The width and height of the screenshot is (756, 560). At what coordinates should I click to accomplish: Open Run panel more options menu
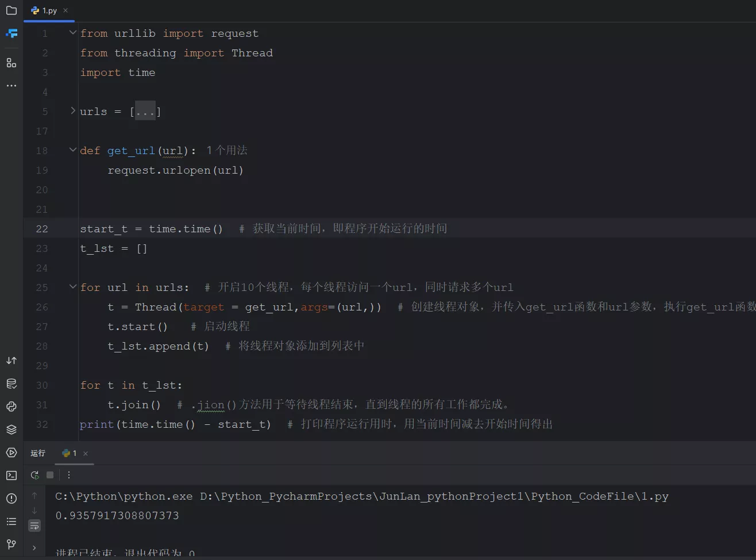point(69,475)
